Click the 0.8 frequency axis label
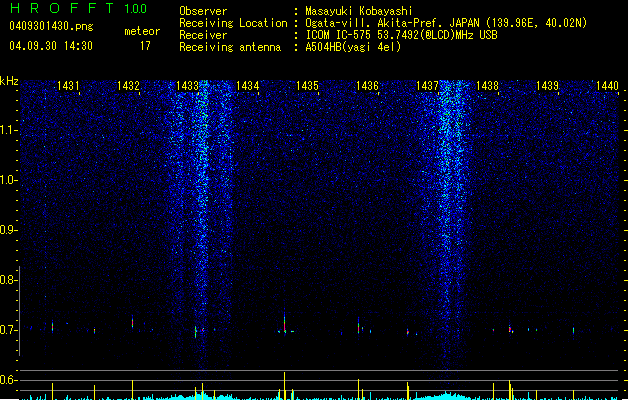Image resolution: width=629 pixels, height=400 pixels. tap(8, 280)
